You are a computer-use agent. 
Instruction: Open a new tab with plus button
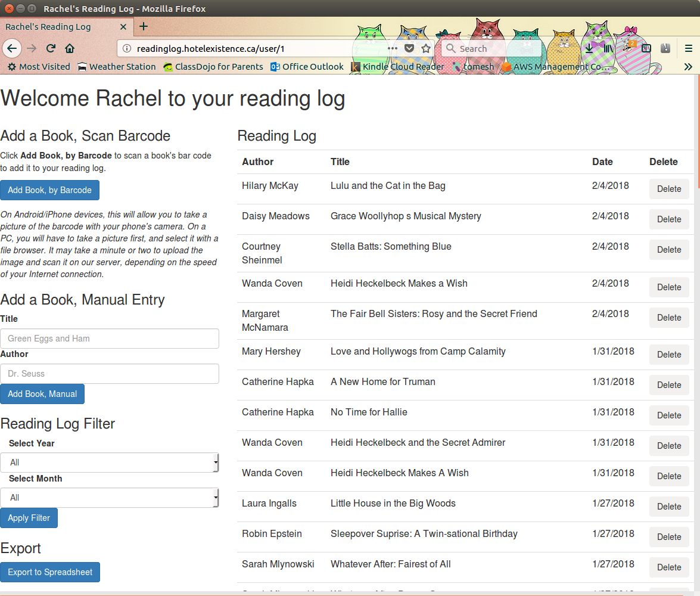pos(144,26)
